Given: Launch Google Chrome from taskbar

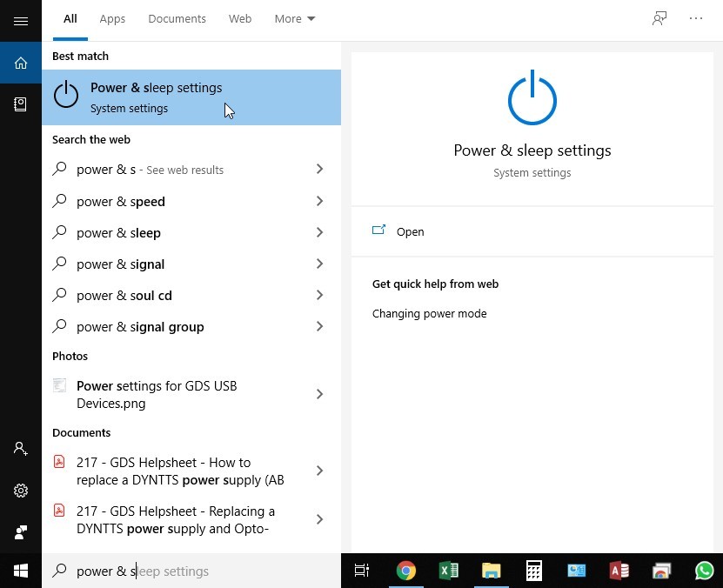Looking at the screenshot, I should point(405,571).
